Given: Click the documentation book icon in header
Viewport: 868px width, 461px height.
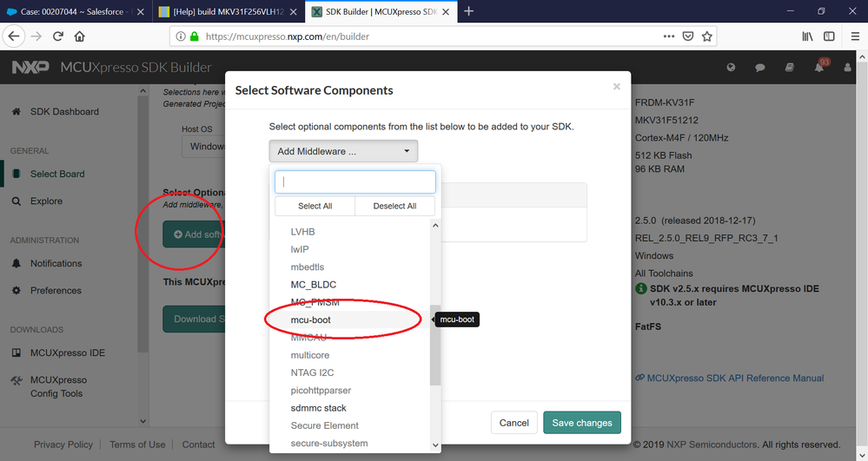Looking at the screenshot, I should [x=790, y=68].
